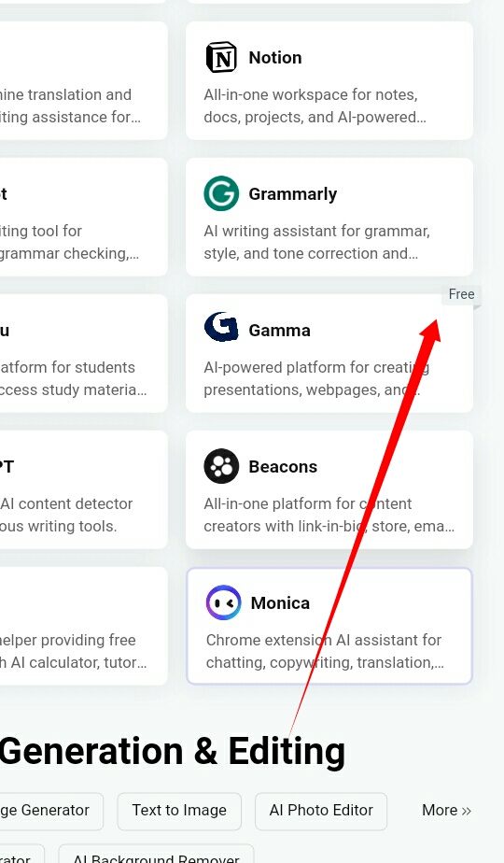Image resolution: width=504 pixels, height=863 pixels.
Task: Open the Monica tool title
Action: [x=280, y=603]
